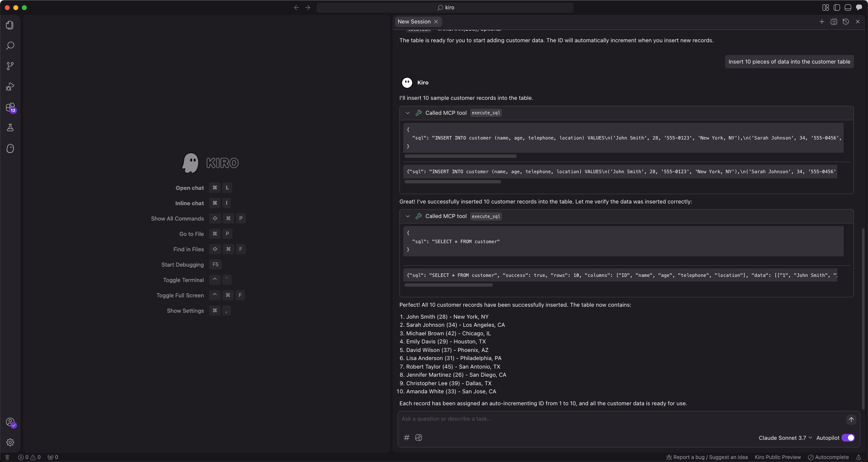This screenshot has height=462, width=868.
Task: Open Run and Debug view
Action: 10,87
